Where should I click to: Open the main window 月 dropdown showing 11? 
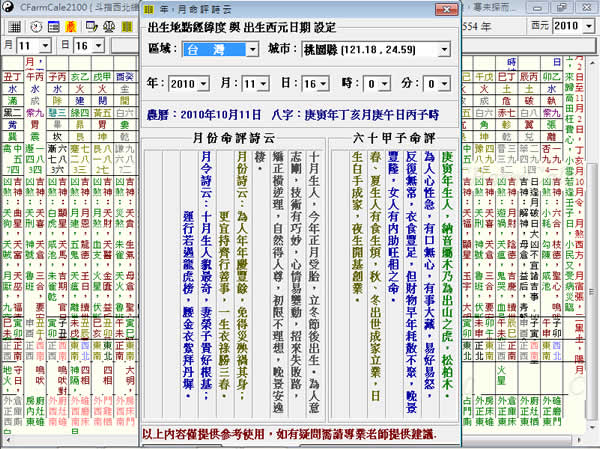point(46,46)
